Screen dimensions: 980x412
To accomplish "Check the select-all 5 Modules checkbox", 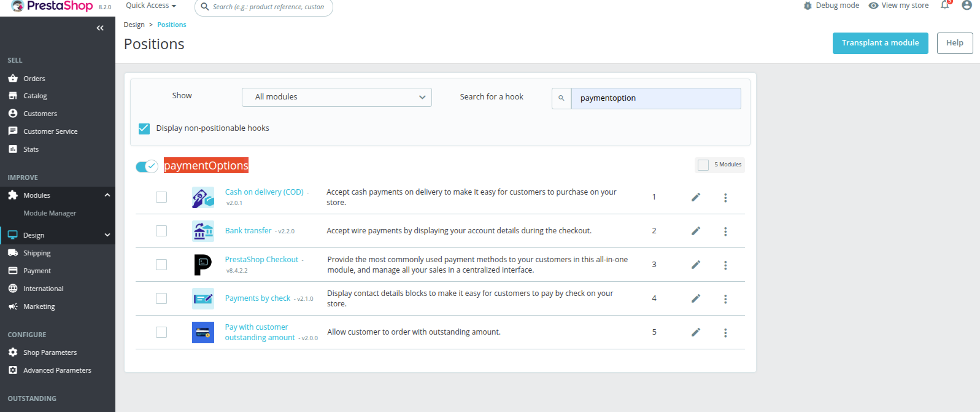I will coord(703,165).
